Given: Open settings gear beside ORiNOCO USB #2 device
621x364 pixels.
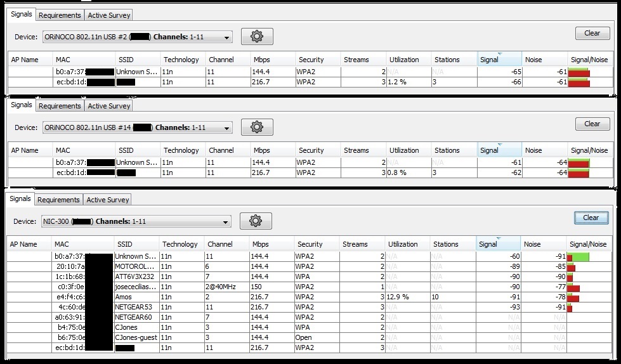Looking at the screenshot, I should point(257,37).
